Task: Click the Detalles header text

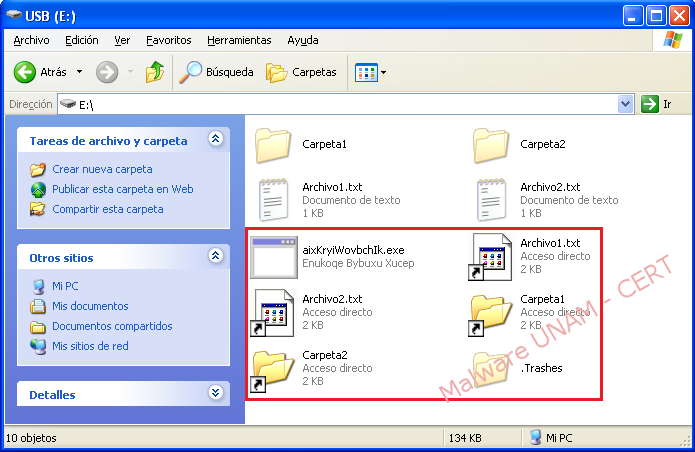Action: pos(52,395)
